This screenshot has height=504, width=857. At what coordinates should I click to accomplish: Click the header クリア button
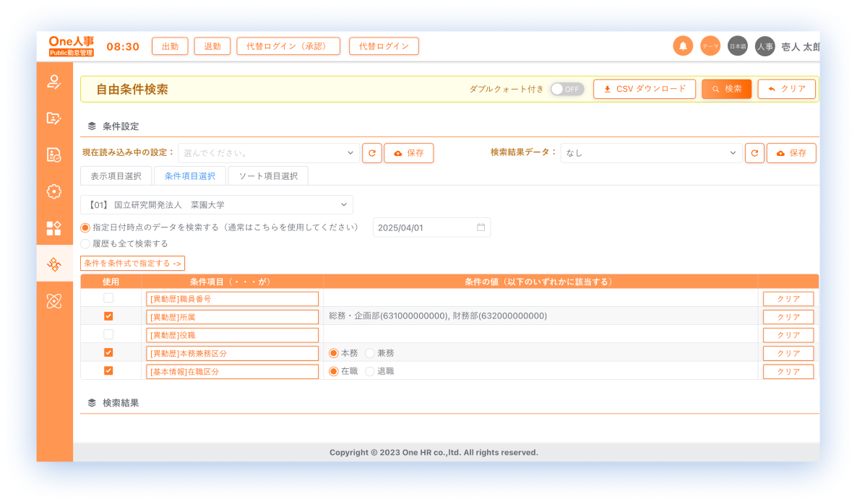tap(786, 89)
